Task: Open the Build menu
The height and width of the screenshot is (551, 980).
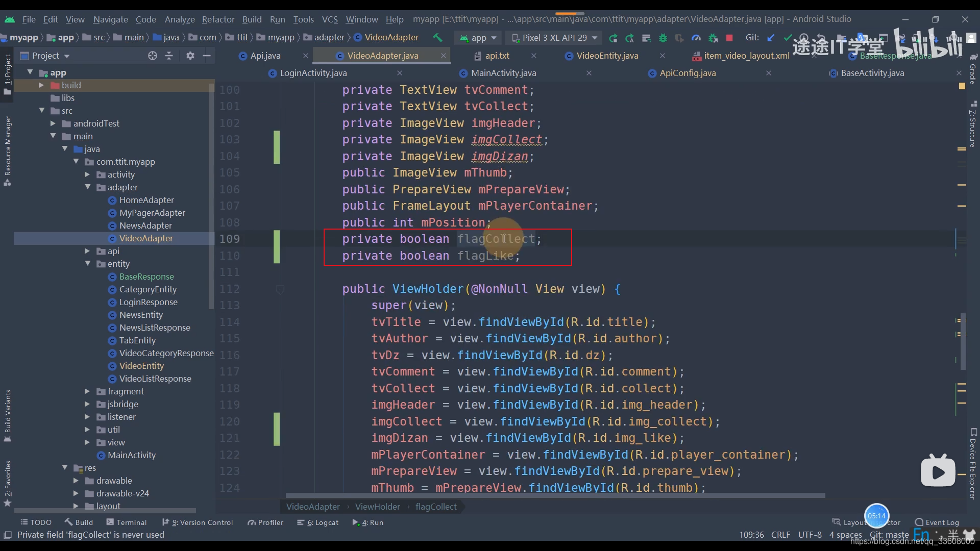Action: coord(252,19)
